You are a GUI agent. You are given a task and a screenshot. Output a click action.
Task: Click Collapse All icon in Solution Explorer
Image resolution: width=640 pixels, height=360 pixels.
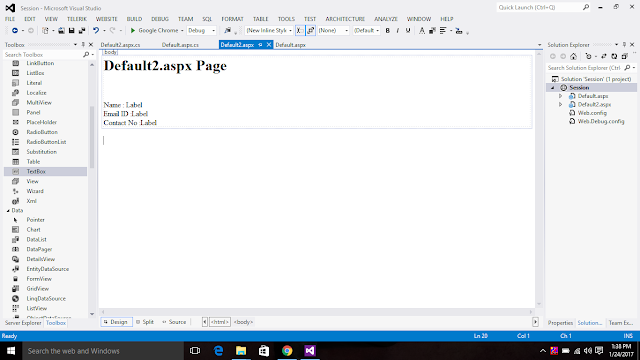624,56
